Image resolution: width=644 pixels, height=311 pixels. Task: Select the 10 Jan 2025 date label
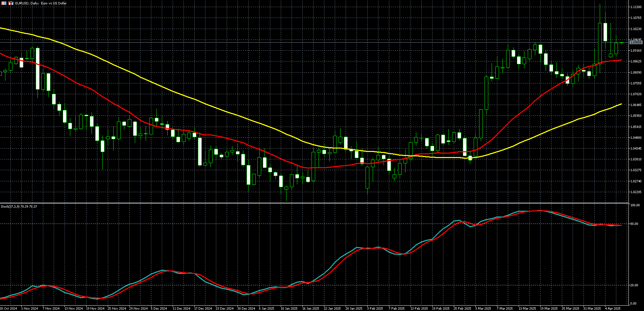pyautogui.click(x=289, y=308)
